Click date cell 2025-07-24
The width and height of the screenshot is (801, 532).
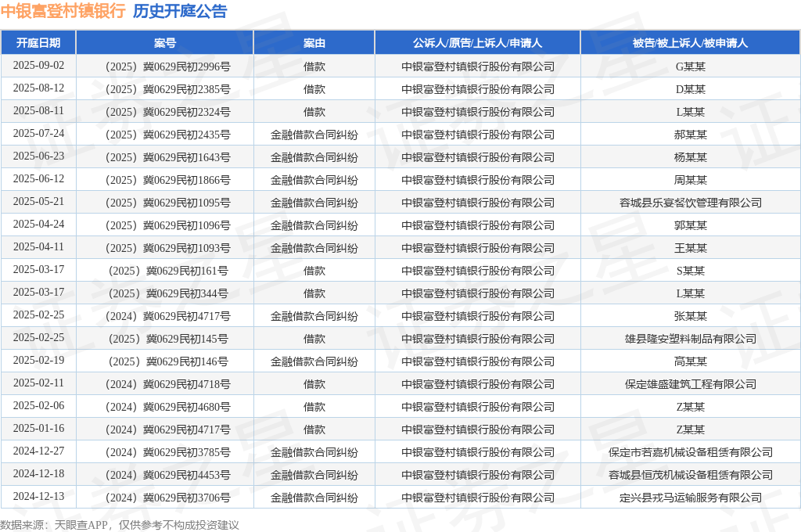click(38, 133)
